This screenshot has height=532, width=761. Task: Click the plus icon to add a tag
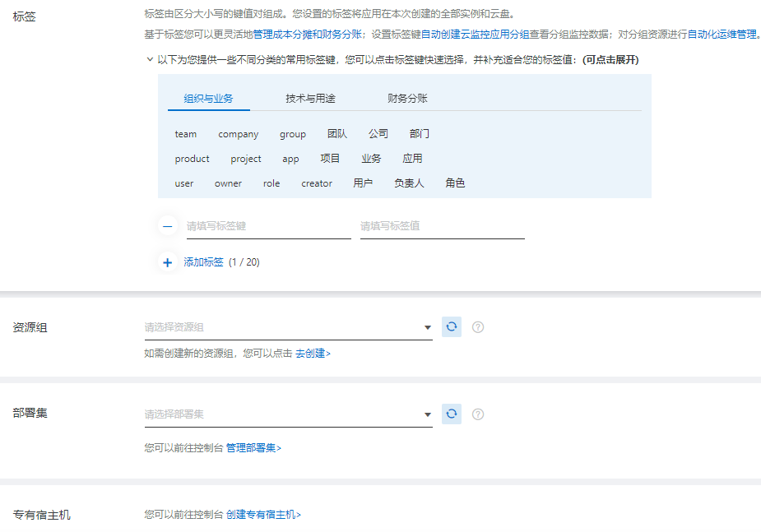coord(166,261)
